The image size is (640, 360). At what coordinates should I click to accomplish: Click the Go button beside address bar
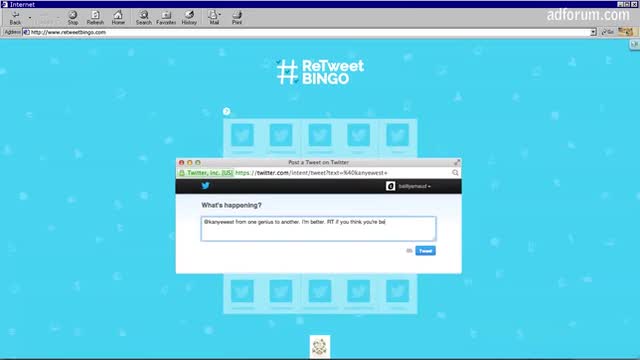click(608, 32)
